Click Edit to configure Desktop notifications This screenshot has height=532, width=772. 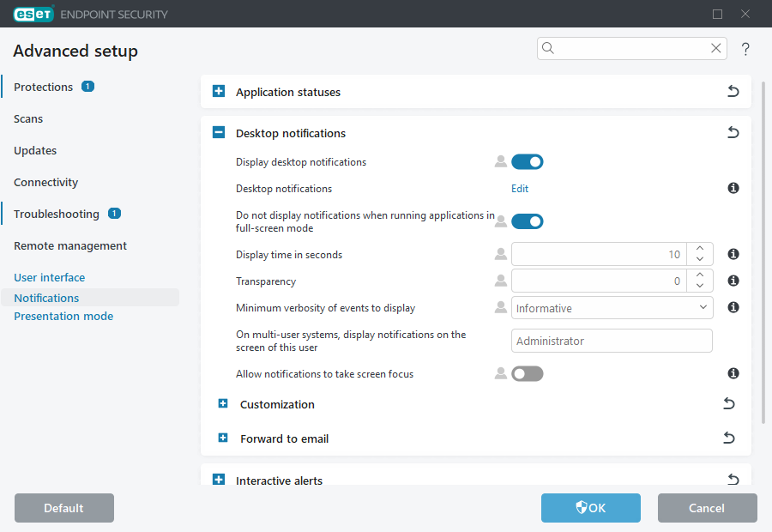pyautogui.click(x=519, y=188)
